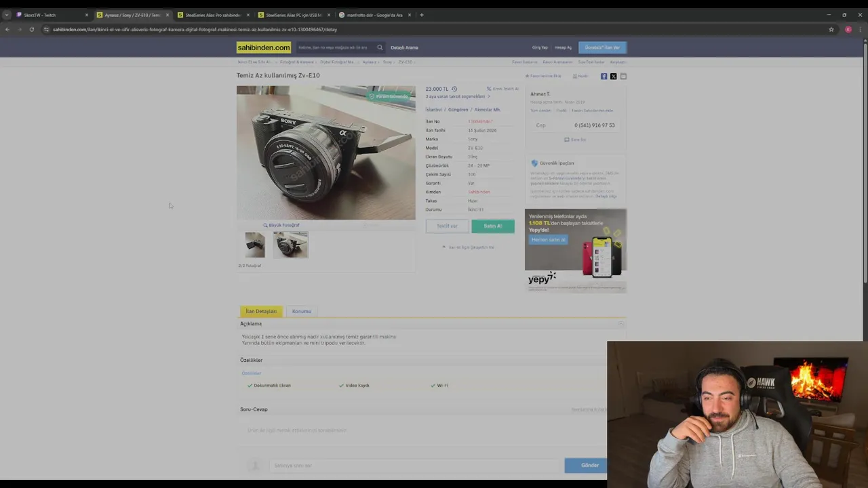Click Sahibinden value in Kimden row

tap(479, 192)
